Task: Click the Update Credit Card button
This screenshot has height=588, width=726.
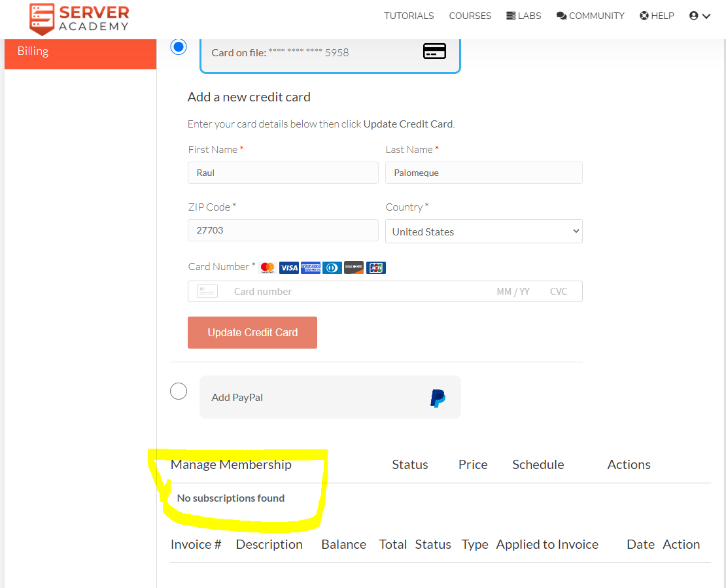Action: point(252,333)
